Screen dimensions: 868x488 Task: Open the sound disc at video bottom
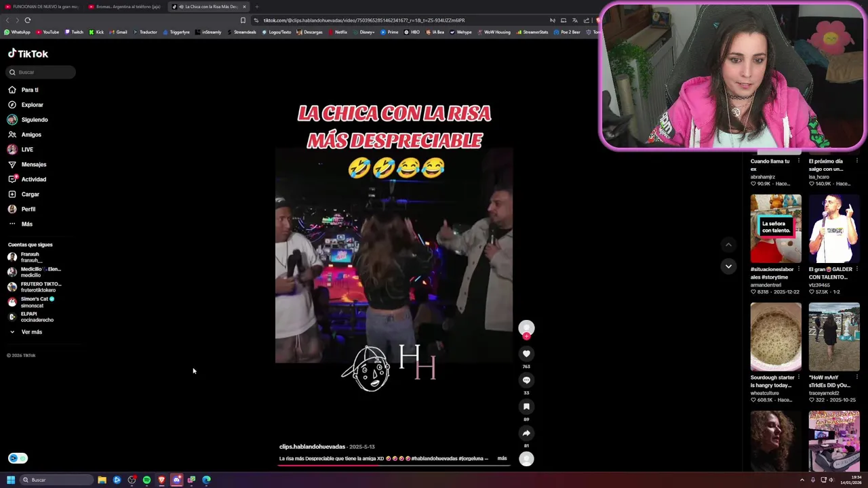pos(526,459)
